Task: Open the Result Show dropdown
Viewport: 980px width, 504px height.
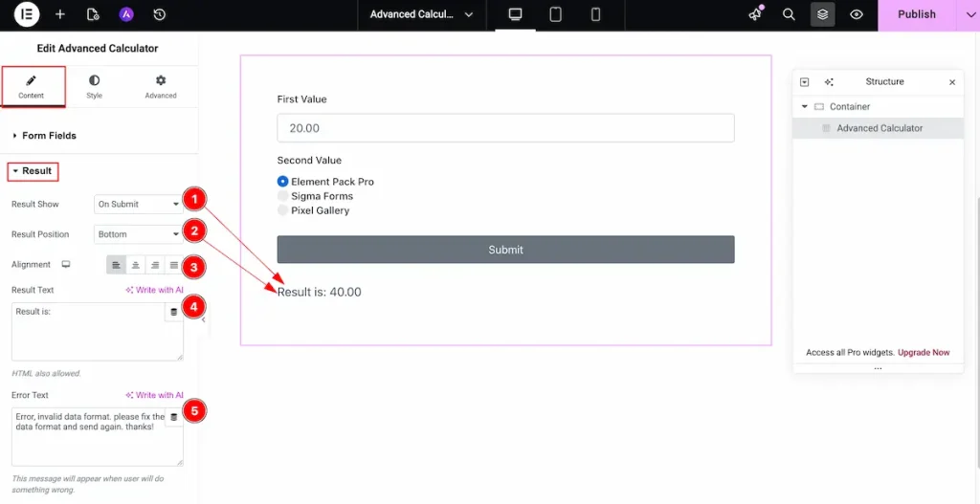Action: (x=138, y=205)
